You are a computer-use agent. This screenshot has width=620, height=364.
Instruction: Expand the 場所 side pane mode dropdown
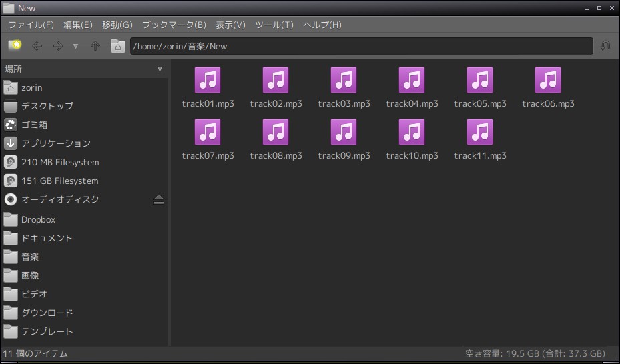[160, 69]
